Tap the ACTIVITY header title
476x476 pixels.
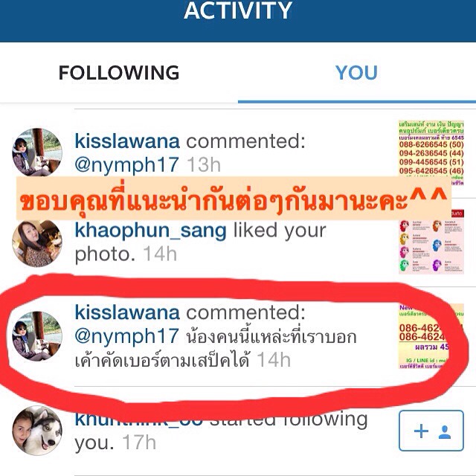(x=238, y=10)
